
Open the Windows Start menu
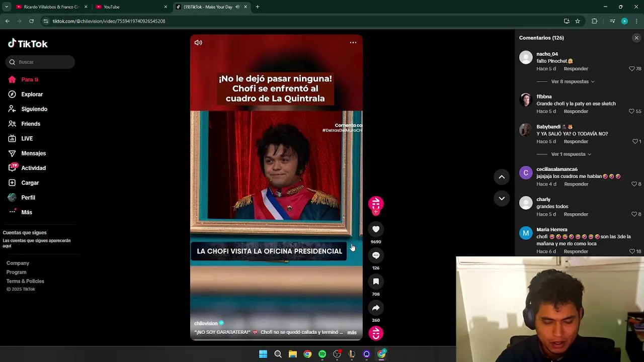click(x=263, y=354)
